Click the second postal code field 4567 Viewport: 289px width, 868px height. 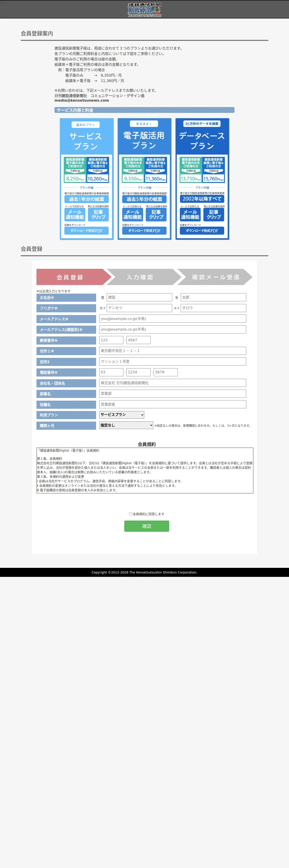[x=139, y=340]
